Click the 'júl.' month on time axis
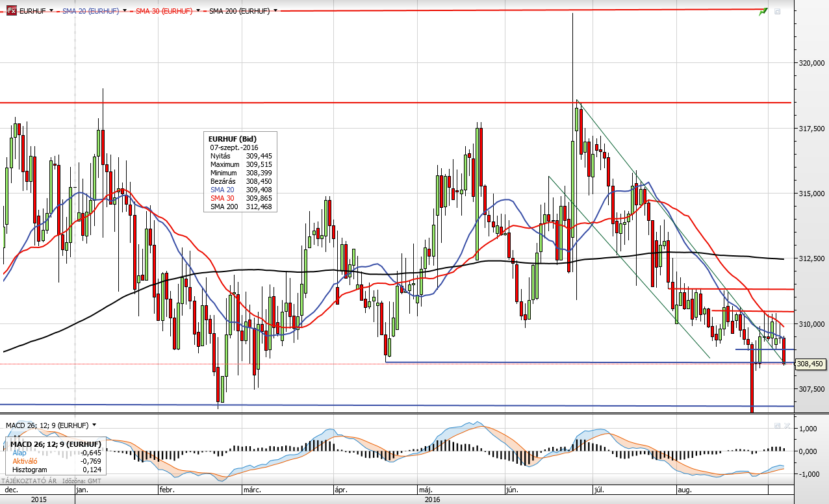The image size is (829, 504). coord(600,490)
